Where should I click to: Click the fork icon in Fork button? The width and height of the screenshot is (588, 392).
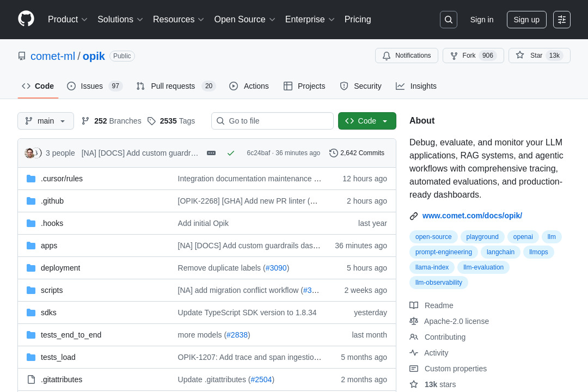point(454,56)
